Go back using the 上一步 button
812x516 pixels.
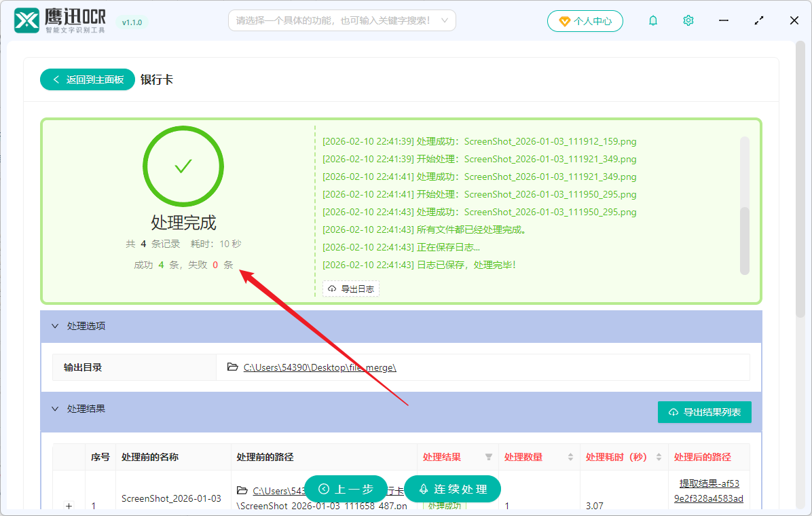346,489
